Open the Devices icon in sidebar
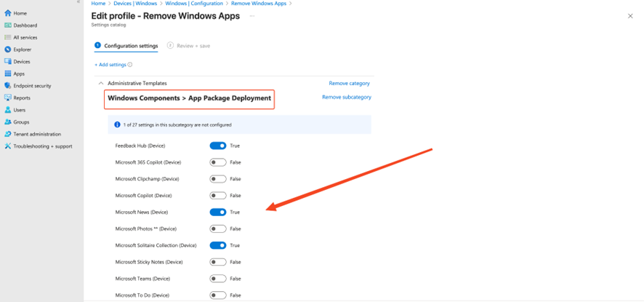Screen dimensions: 644x302 (x=8, y=62)
